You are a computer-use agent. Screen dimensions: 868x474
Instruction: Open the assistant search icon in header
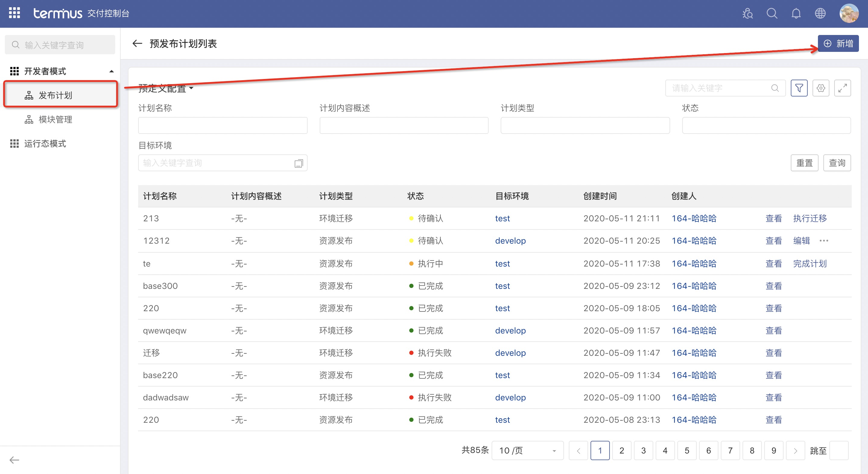pyautogui.click(x=748, y=14)
